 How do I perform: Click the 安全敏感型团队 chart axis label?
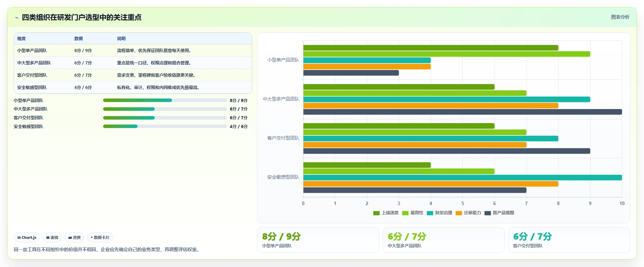283,177
